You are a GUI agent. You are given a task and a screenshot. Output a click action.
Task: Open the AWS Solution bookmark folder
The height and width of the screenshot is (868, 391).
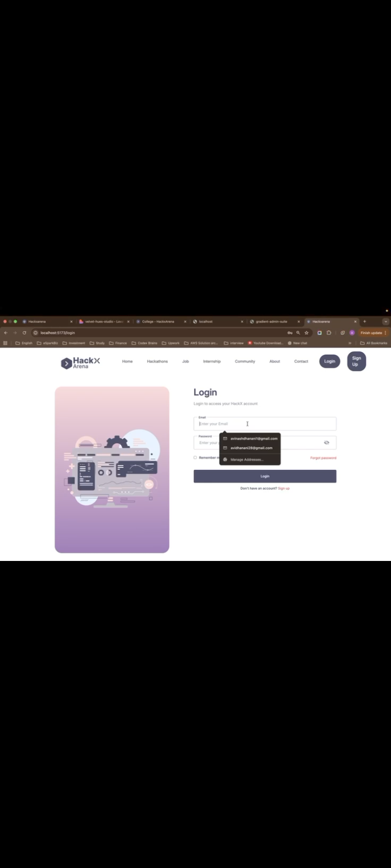pos(201,343)
